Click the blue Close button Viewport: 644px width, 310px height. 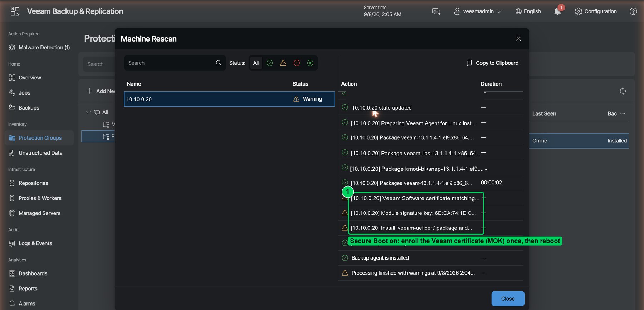tap(508, 299)
